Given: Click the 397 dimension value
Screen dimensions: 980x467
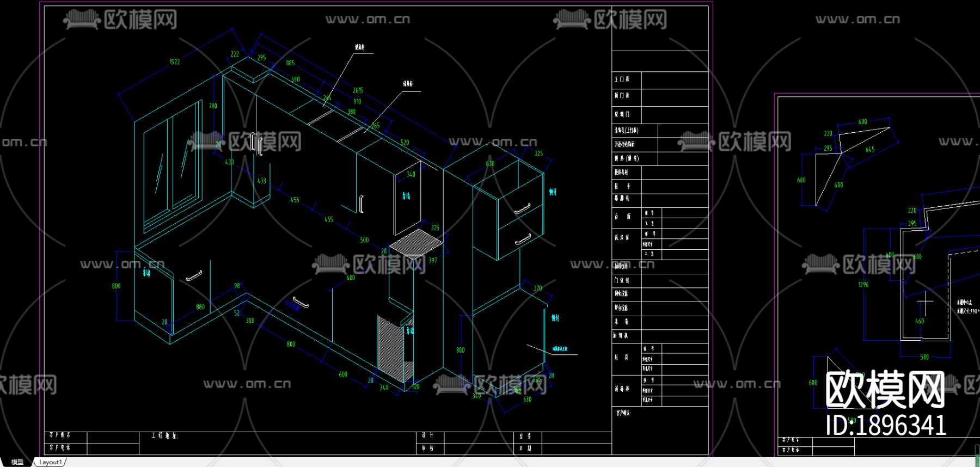Looking at the screenshot, I should click(x=432, y=261).
